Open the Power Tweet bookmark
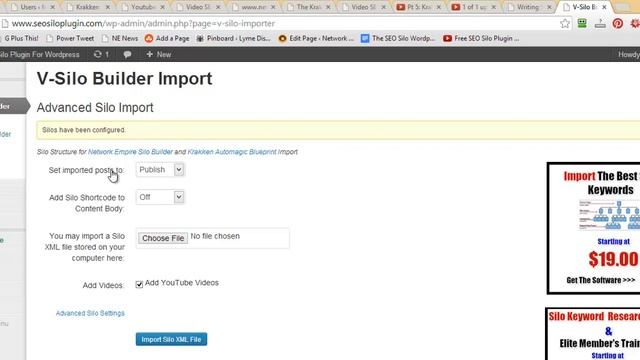 click(70, 38)
